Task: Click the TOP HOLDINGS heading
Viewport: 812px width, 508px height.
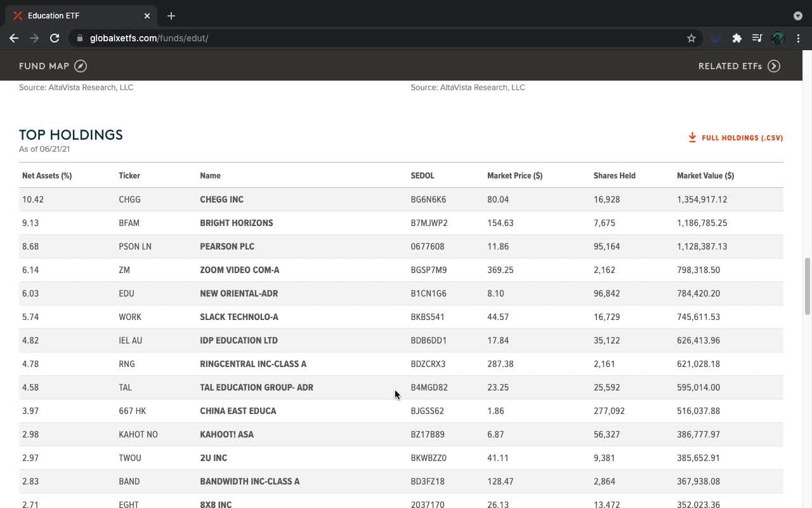Action: tap(71, 135)
